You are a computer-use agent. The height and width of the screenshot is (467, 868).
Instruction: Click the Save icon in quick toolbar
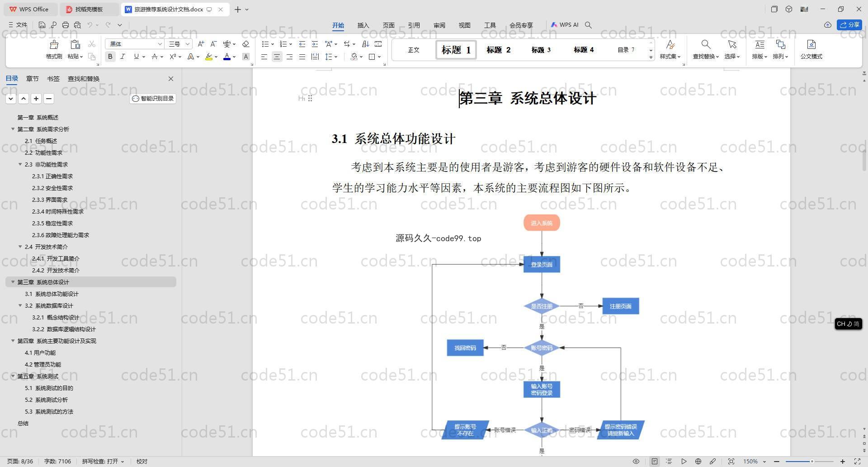[42, 25]
